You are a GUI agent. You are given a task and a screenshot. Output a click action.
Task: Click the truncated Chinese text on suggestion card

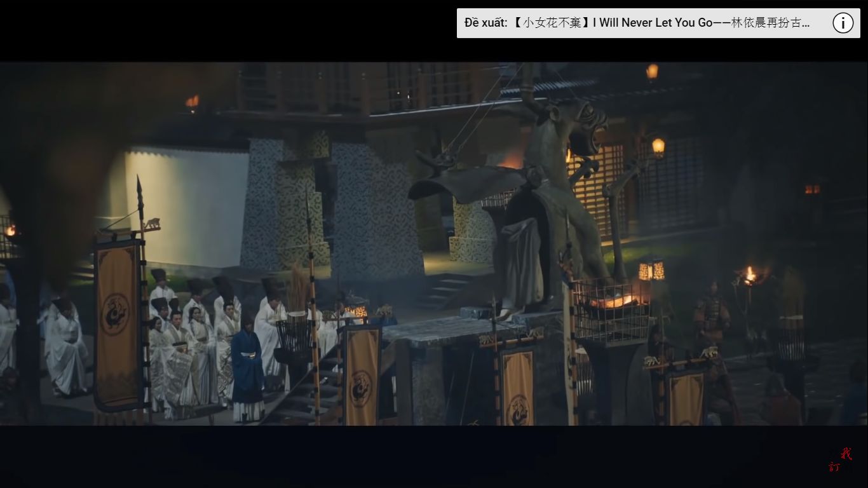[770, 24]
